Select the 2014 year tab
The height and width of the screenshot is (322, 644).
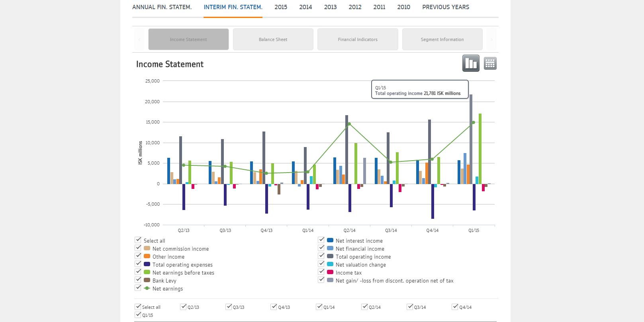coord(305,7)
